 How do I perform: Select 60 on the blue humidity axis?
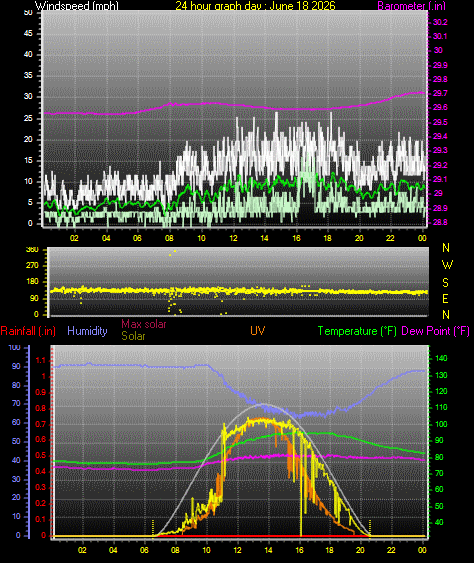tap(16, 422)
